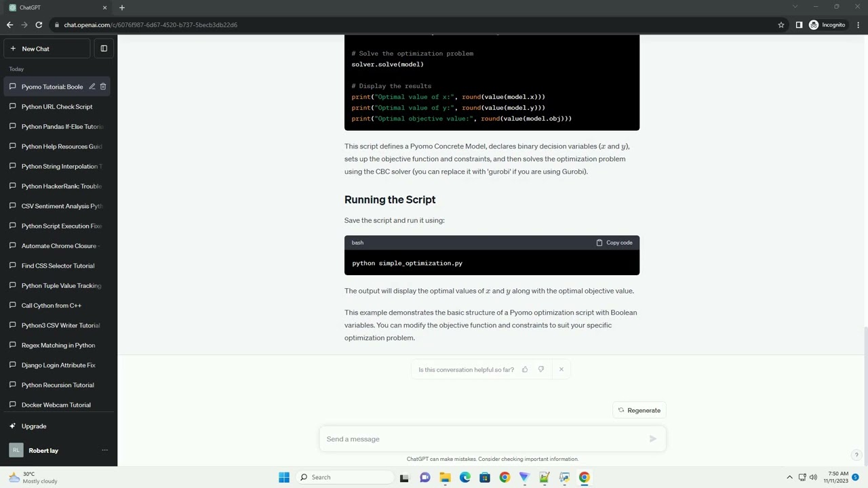Show hidden system tray icons
Image resolution: width=868 pixels, height=488 pixels.
(x=789, y=477)
